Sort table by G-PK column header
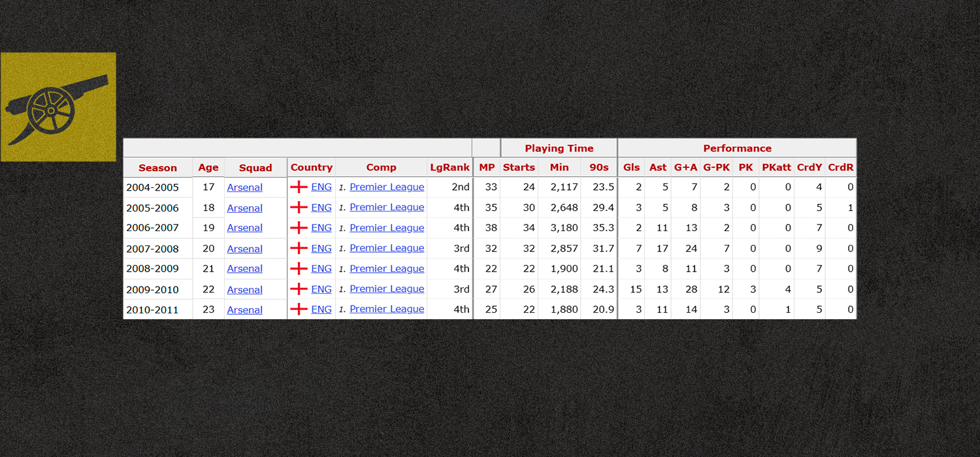 pos(717,167)
